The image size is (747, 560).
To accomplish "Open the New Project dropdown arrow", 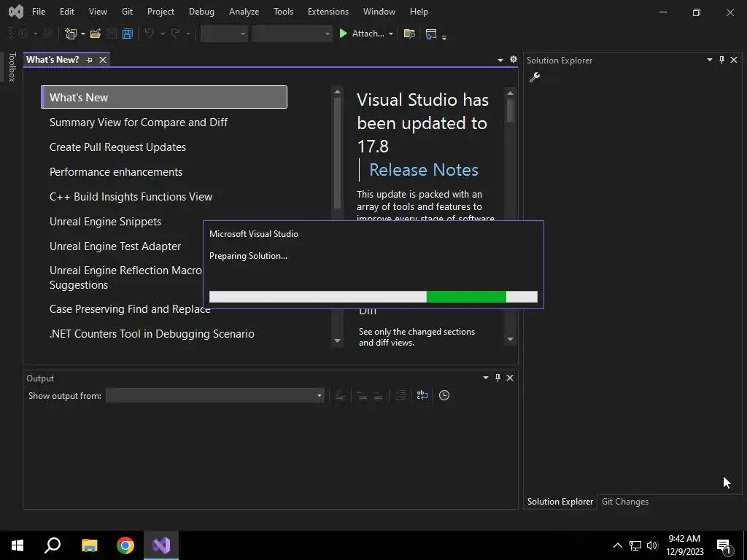I will tap(83, 34).
